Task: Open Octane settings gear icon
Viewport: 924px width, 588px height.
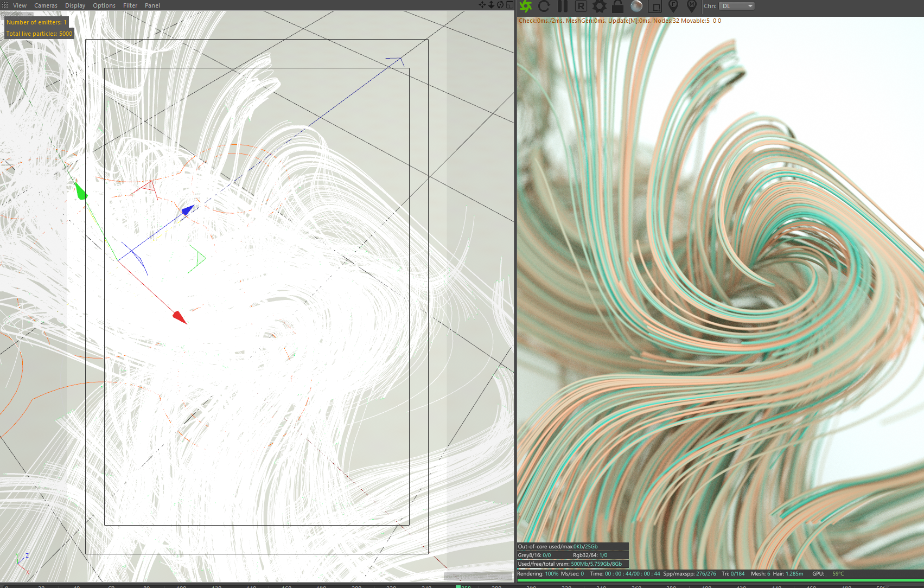Action: tap(600, 6)
